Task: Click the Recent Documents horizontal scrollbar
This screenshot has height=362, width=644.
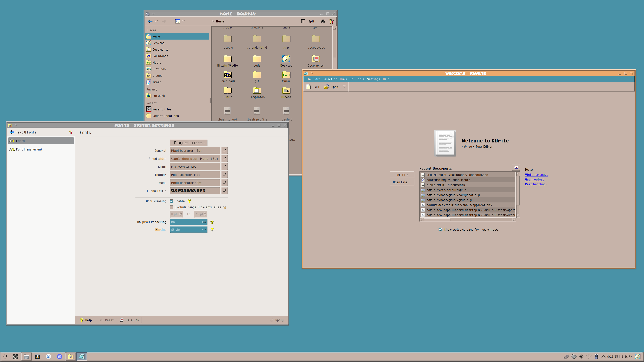Action: point(468,220)
